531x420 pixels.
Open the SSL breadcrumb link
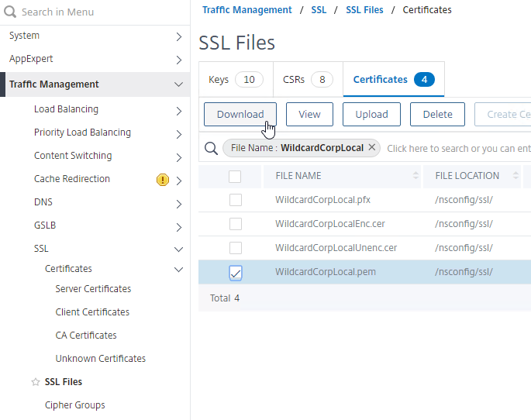click(x=319, y=10)
